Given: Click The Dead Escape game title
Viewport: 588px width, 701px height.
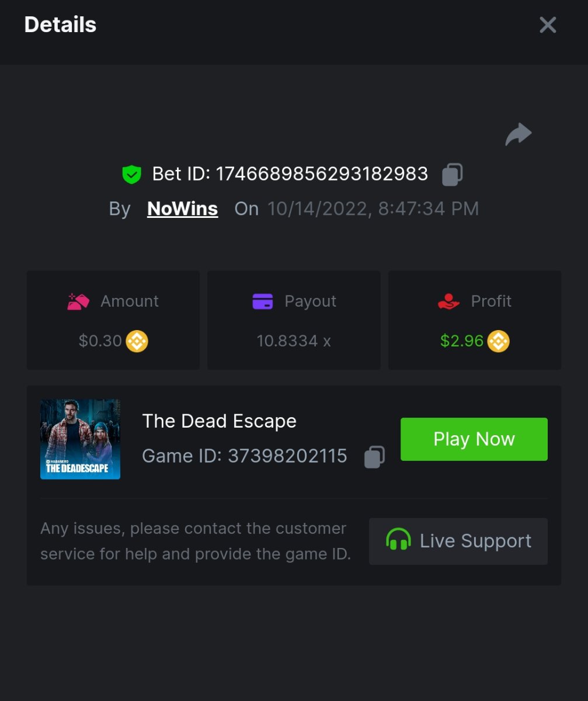Looking at the screenshot, I should [x=219, y=421].
